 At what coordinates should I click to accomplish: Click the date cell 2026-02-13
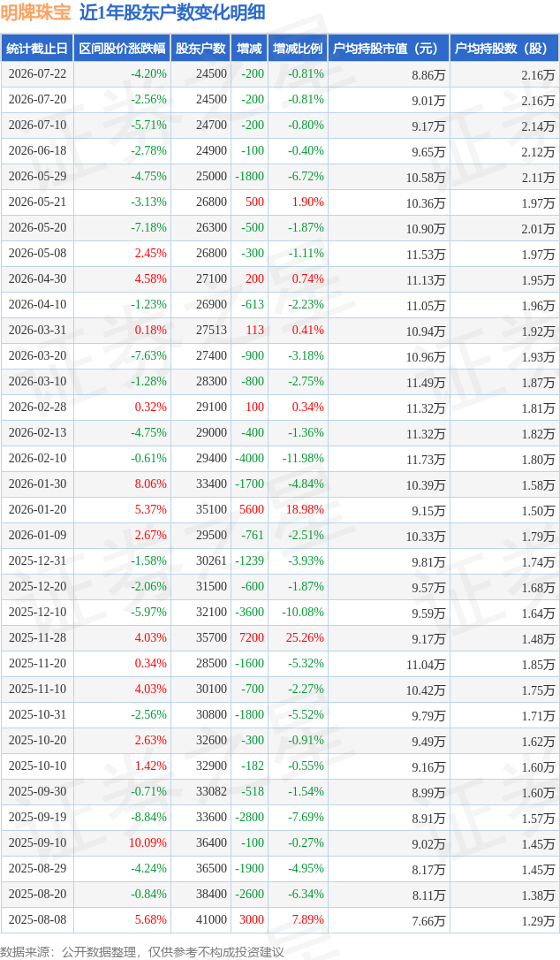point(37,433)
